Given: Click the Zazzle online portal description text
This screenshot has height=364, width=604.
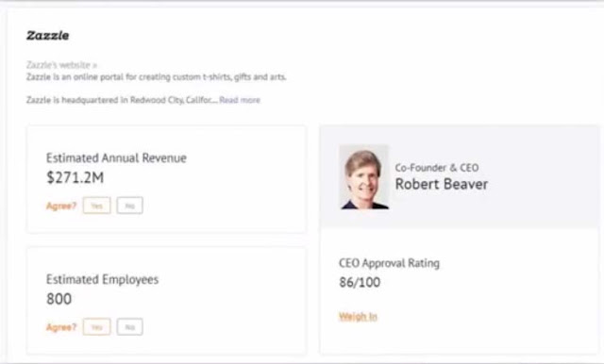Looking at the screenshot, I should point(157,77).
